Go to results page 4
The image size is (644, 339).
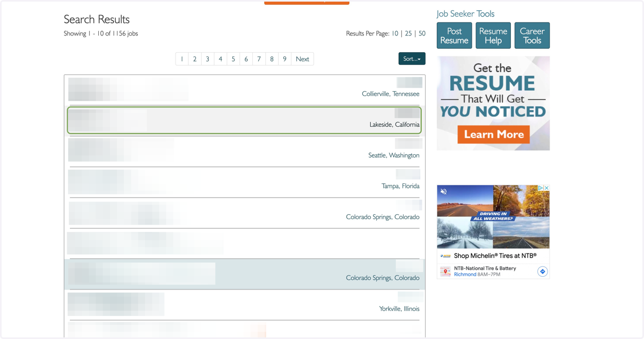(221, 59)
